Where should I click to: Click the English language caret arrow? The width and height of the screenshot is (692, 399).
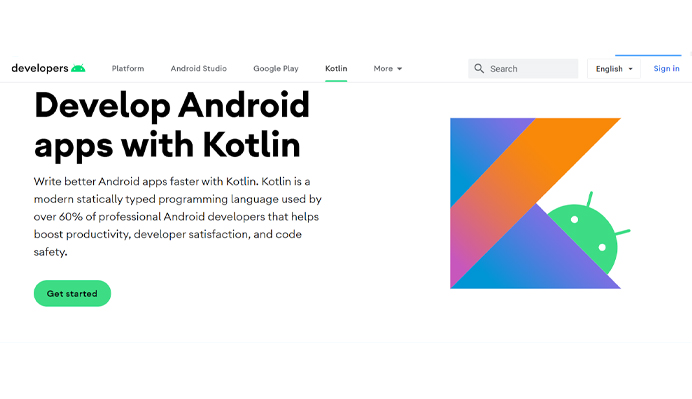coord(630,69)
